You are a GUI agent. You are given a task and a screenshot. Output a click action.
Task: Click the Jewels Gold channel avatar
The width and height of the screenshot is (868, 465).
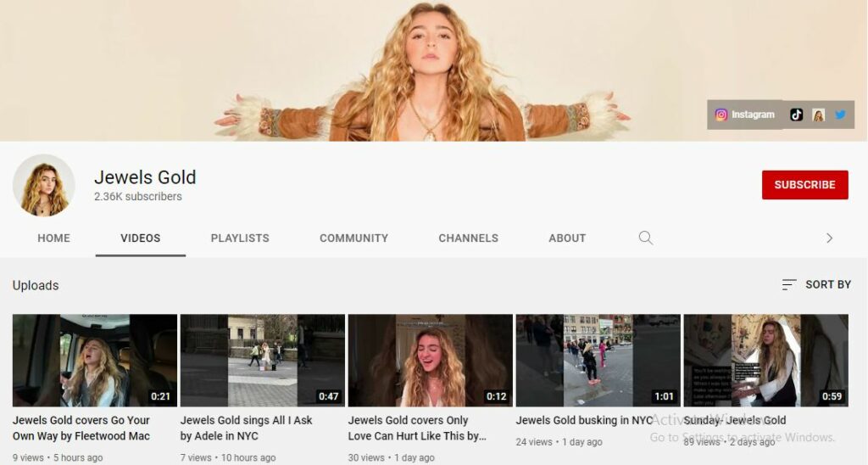pos(44,185)
